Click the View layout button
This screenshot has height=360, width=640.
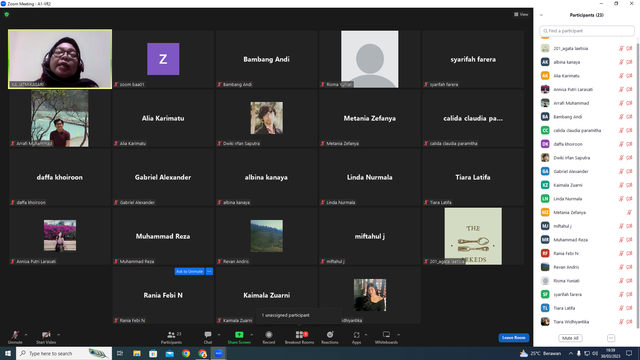click(x=521, y=14)
